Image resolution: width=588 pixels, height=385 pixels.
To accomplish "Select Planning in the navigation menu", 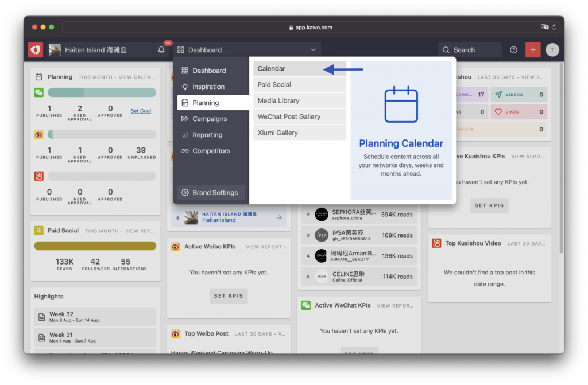I will [213, 103].
